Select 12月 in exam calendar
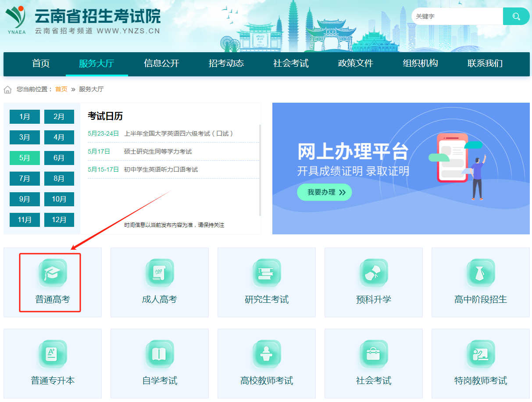This screenshot has width=532, height=402. (x=59, y=220)
